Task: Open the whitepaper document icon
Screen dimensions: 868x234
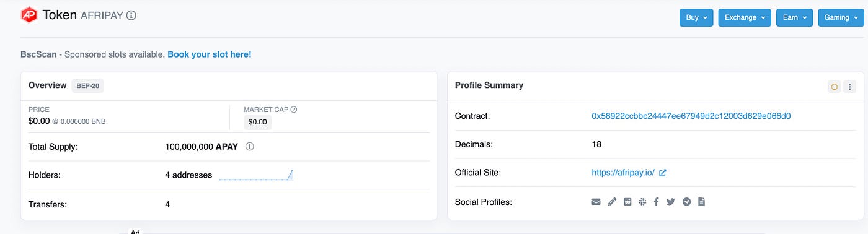Action: click(701, 202)
